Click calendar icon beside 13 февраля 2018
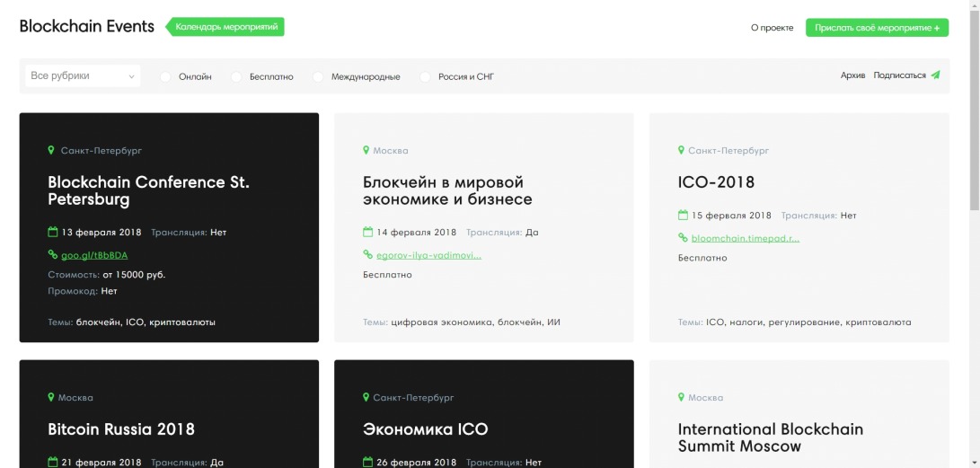980x468 pixels. coord(52,232)
